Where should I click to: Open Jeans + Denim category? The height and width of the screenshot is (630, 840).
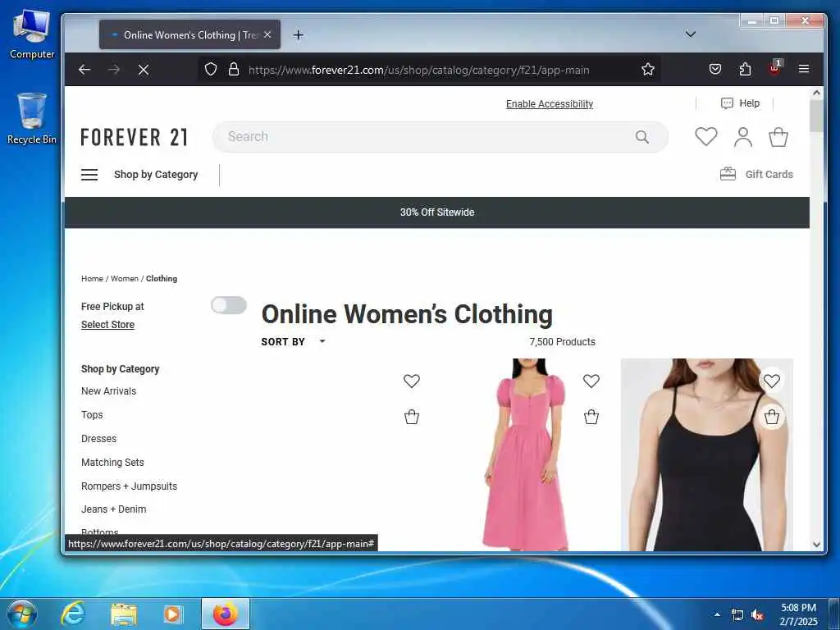point(113,509)
